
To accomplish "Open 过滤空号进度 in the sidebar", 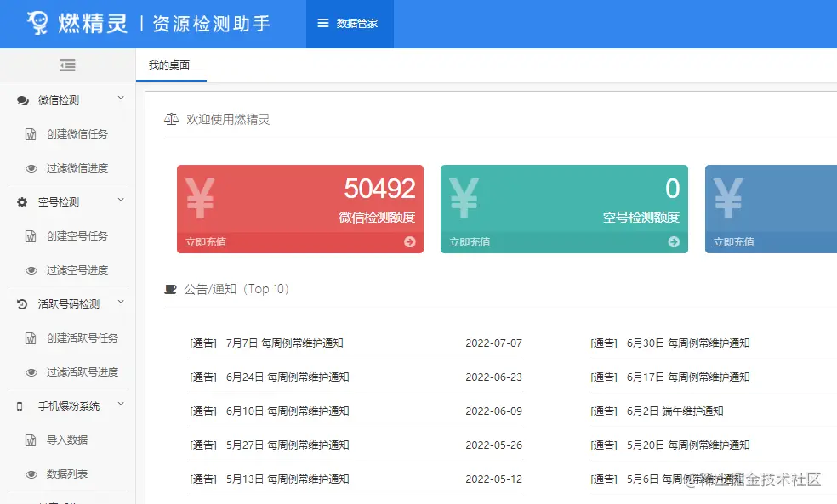I will [x=77, y=270].
